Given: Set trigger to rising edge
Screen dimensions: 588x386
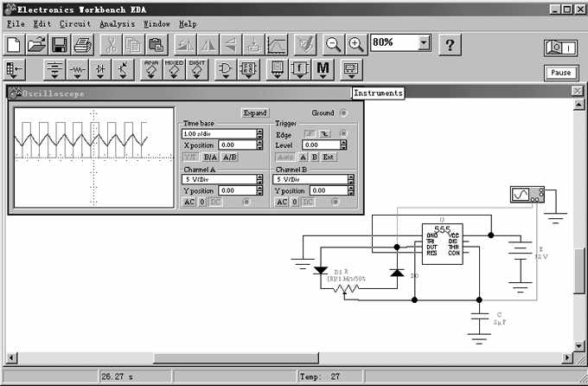Looking at the screenshot, I should click(x=310, y=133).
